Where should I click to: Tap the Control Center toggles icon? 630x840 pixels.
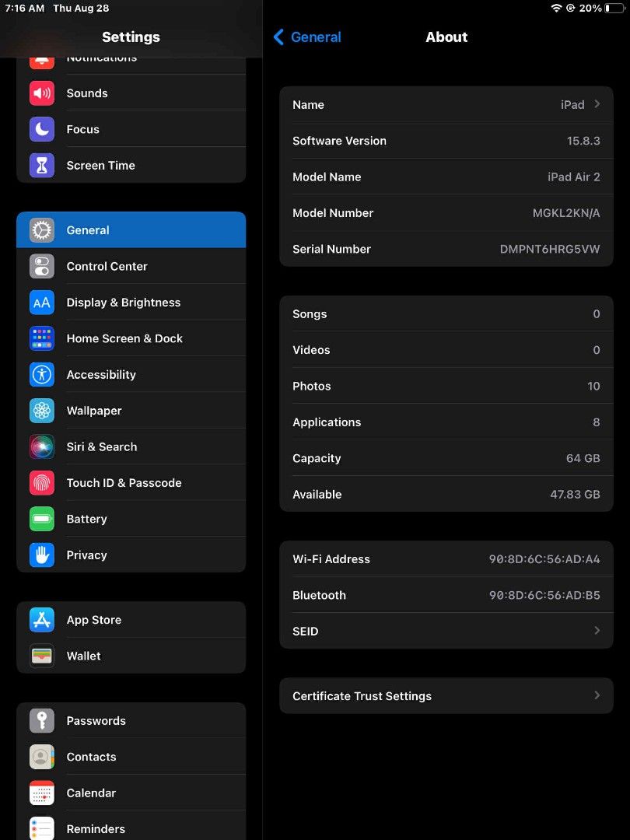tap(42, 266)
